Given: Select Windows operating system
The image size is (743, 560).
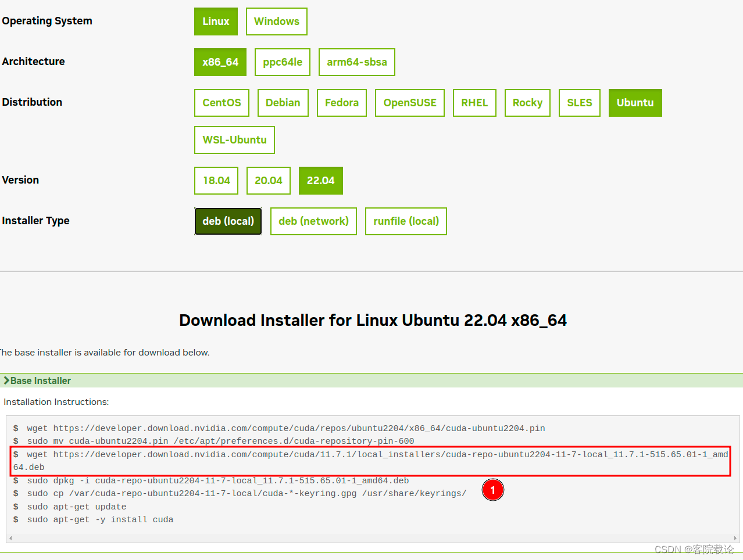Looking at the screenshot, I should pyautogui.click(x=277, y=21).
